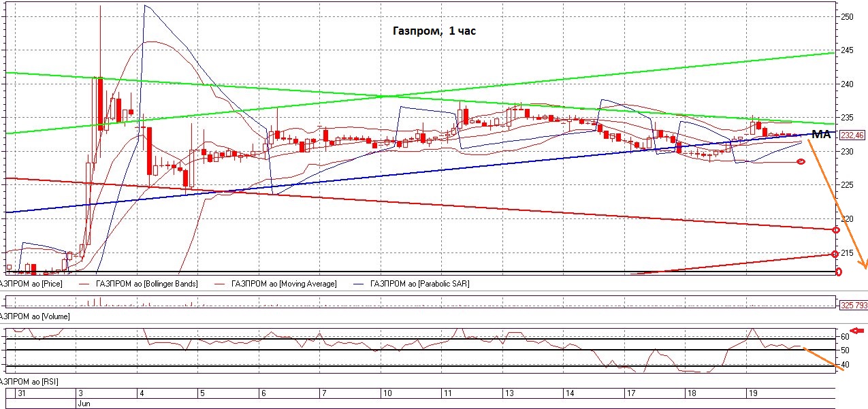This screenshot has width=868, height=409.
Task: Click the date label 4 on time axis
Action: coord(141,393)
